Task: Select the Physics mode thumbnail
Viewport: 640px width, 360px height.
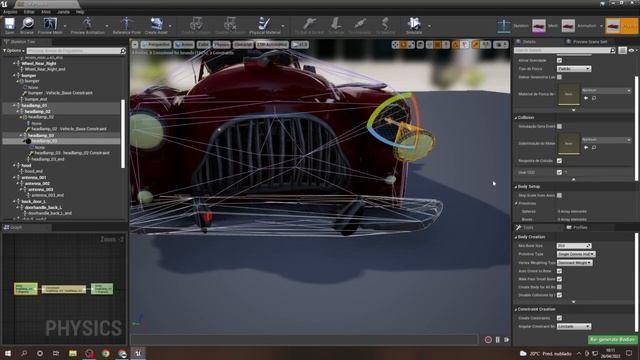Action: [x=613, y=26]
